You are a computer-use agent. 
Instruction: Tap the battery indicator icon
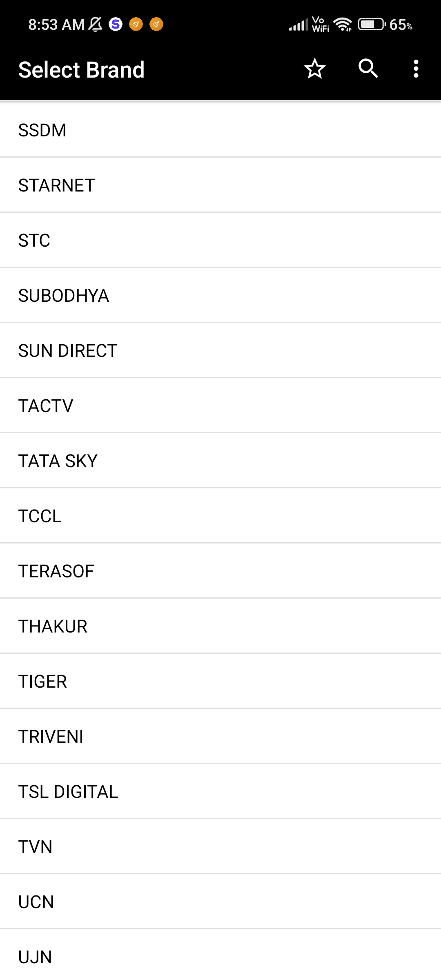pos(372,24)
